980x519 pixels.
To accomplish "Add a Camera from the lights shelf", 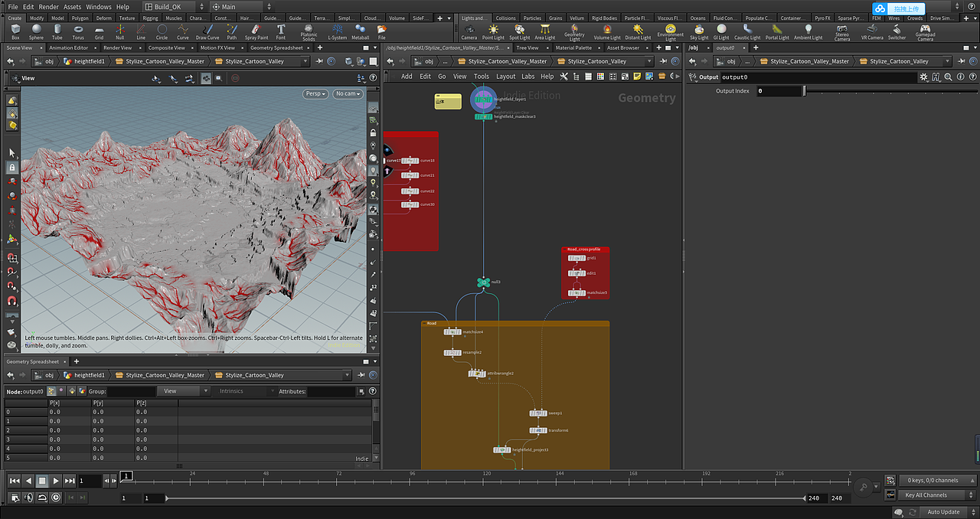I will pyautogui.click(x=469, y=31).
